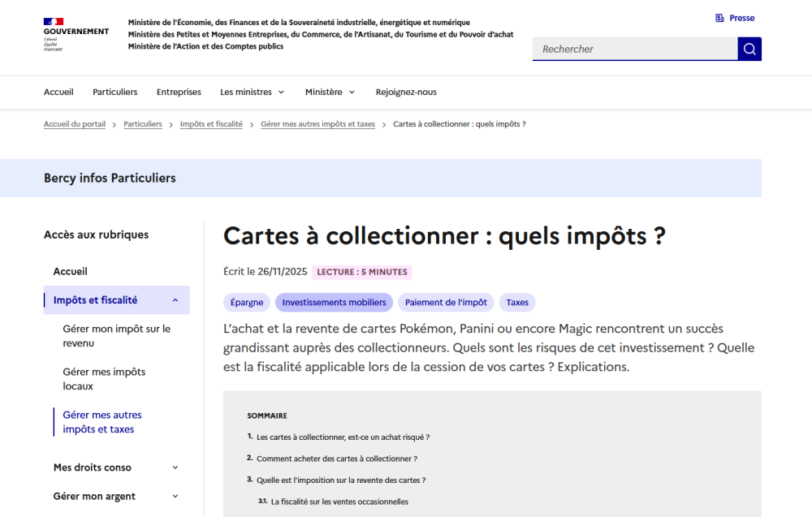
Task: Expand the Gérer mon argent section
Action: pos(175,497)
